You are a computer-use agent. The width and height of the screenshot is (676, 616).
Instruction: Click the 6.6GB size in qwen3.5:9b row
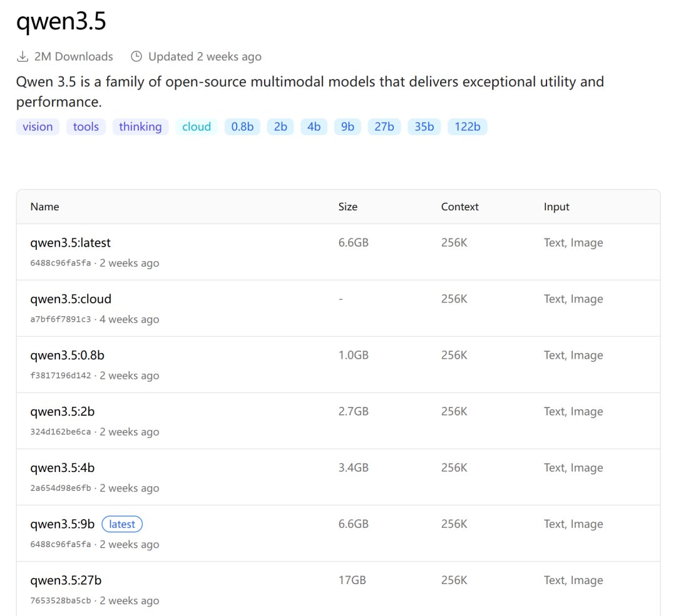(x=354, y=524)
